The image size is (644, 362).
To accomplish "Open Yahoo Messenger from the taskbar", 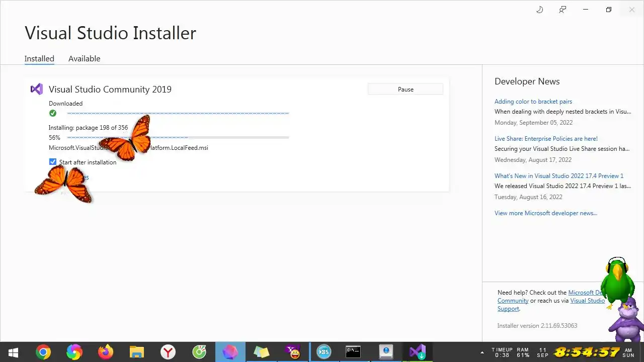I will [x=293, y=352].
